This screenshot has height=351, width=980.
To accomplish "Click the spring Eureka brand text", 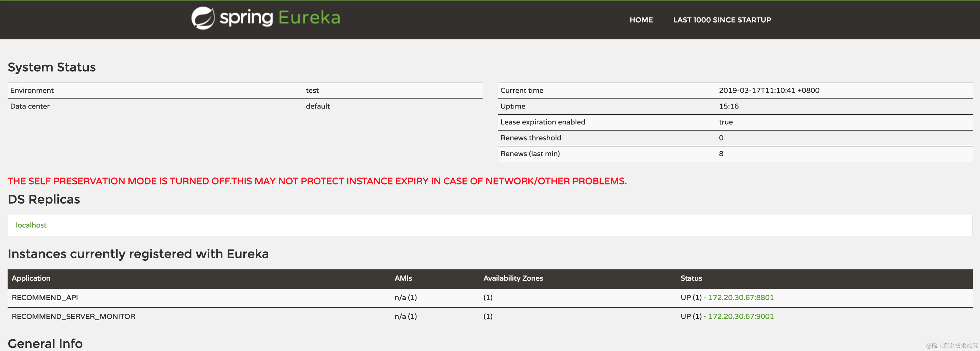I will pyautogui.click(x=280, y=18).
